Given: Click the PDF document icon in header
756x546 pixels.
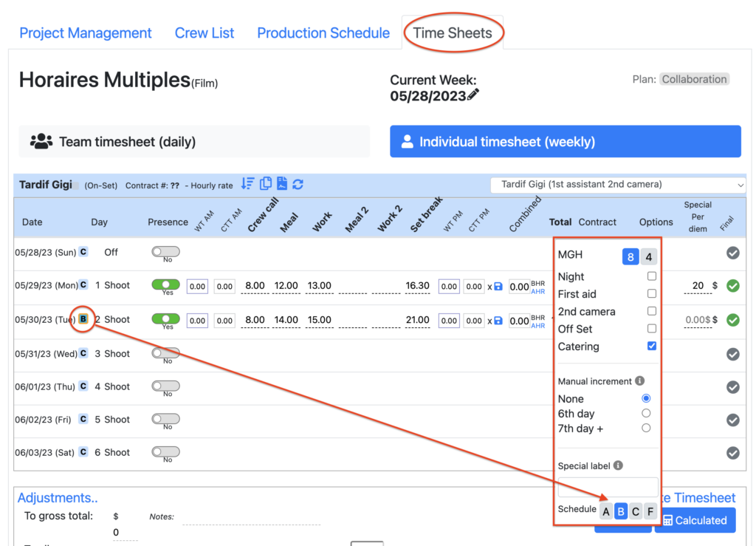Looking at the screenshot, I should [x=281, y=184].
